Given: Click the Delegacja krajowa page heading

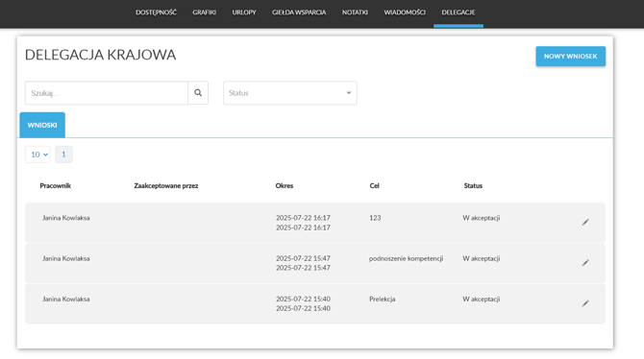Looking at the screenshot, I should tap(101, 55).
